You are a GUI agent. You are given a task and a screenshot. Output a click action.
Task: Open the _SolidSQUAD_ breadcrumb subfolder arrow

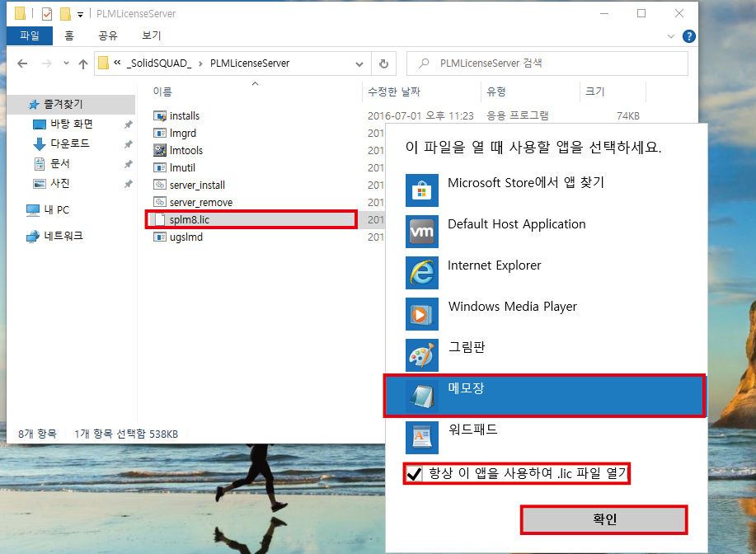coord(200,63)
